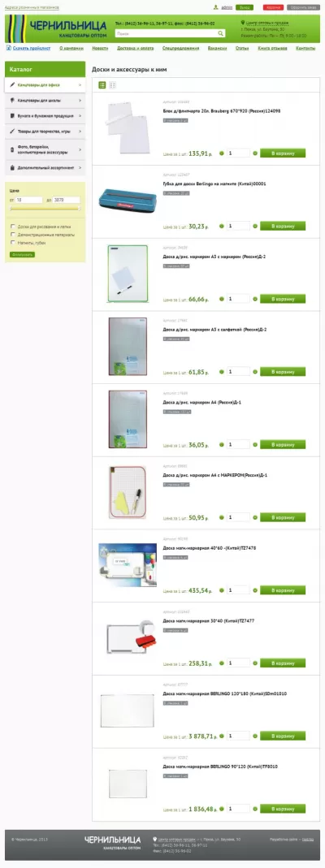Switch to list view icon
The width and height of the screenshot is (325, 868).
tap(102, 84)
